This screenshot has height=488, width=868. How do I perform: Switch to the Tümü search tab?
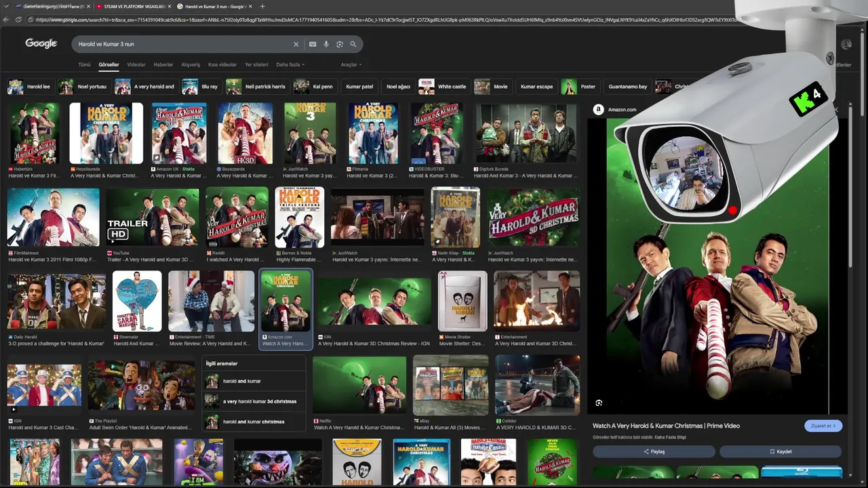pos(84,65)
